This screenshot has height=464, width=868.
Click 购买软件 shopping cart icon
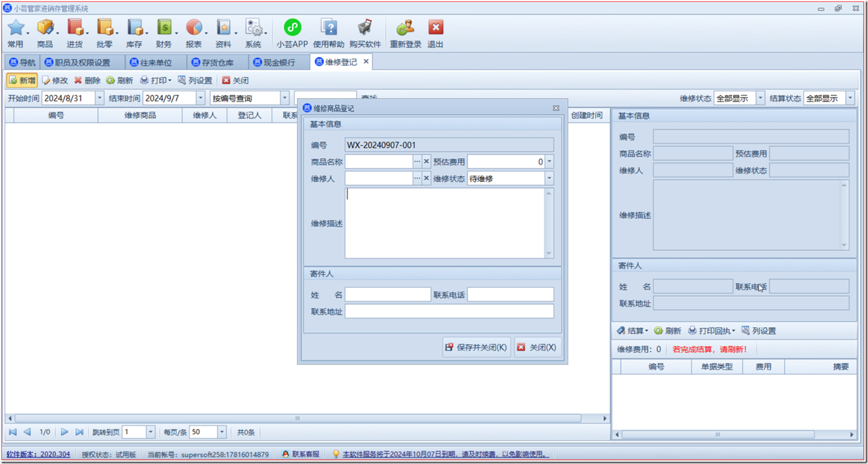(365, 34)
